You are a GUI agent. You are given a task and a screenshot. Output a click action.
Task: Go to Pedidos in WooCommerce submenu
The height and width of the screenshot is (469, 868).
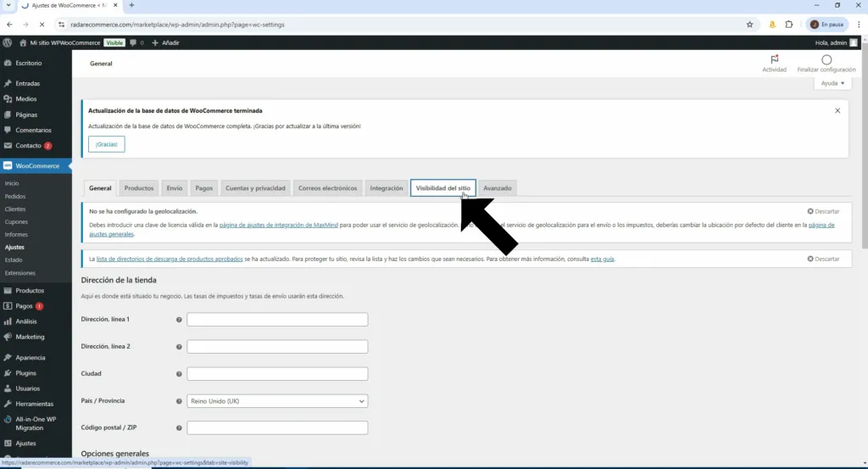pyautogui.click(x=15, y=197)
